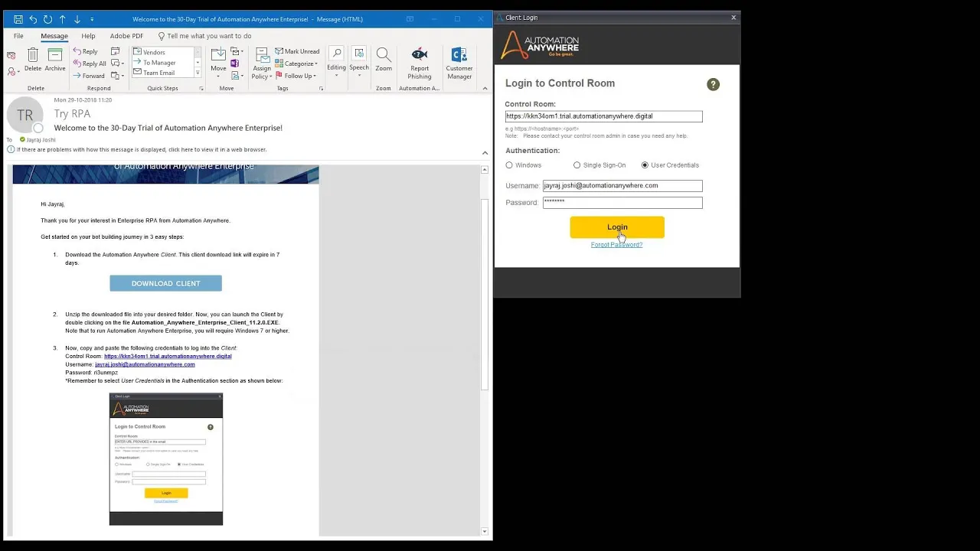Ignore conversation icon in Delete group

point(11,55)
